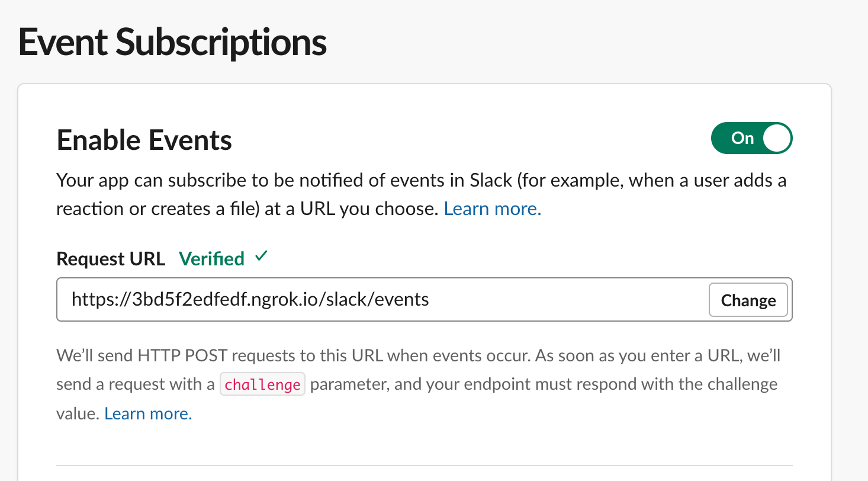This screenshot has width=868, height=481.
Task: Click the 'On' label inside the switch
Action: click(742, 138)
